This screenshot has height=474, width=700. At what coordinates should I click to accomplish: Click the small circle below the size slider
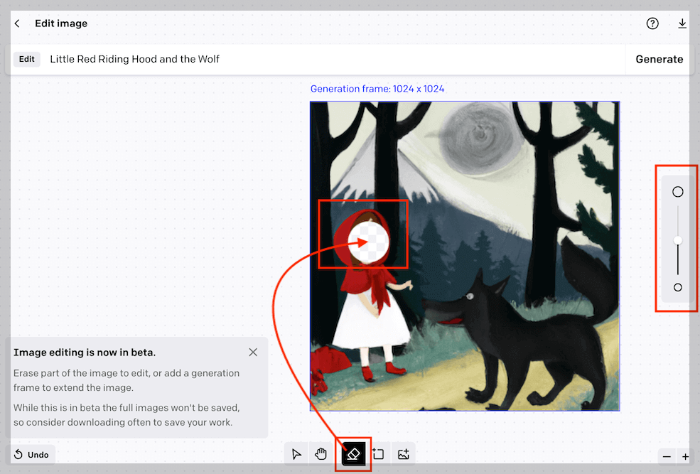678,287
